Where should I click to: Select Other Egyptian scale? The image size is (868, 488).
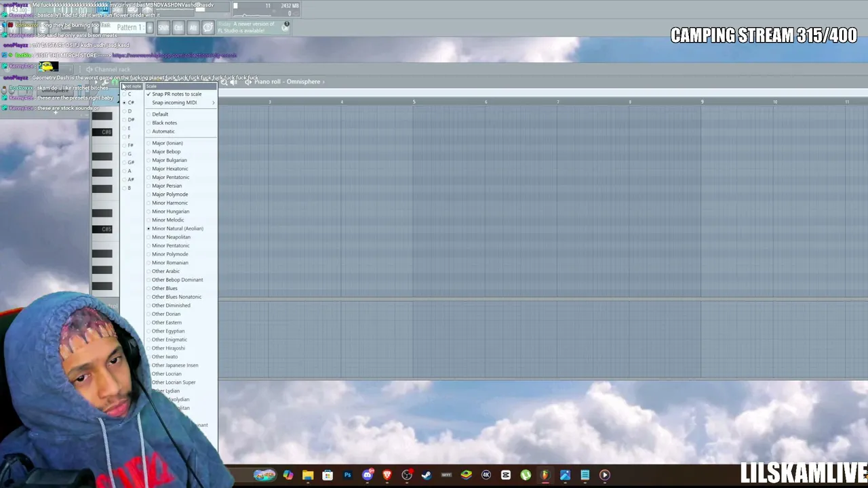(x=181, y=331)
